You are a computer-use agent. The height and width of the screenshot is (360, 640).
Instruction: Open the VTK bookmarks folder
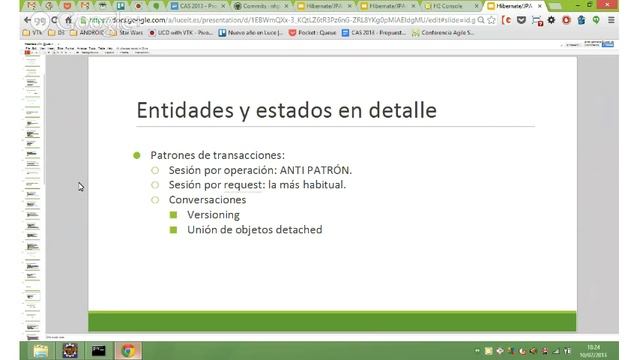[33, 33]
